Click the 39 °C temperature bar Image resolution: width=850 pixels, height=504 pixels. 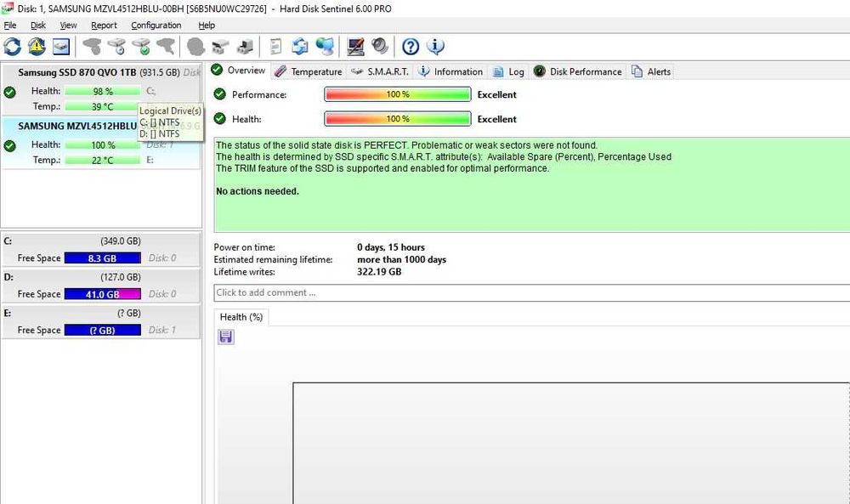click(x=103, y=107)
